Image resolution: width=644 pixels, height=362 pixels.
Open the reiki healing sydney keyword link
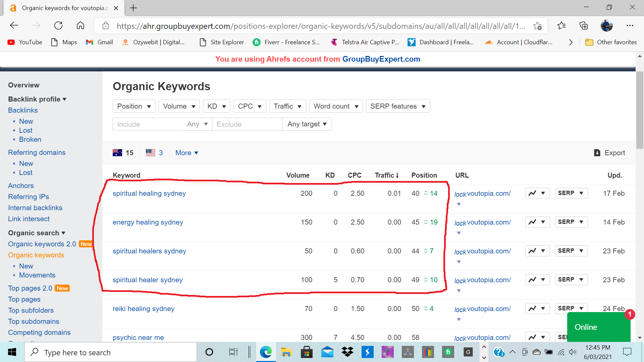click(143, 309)
